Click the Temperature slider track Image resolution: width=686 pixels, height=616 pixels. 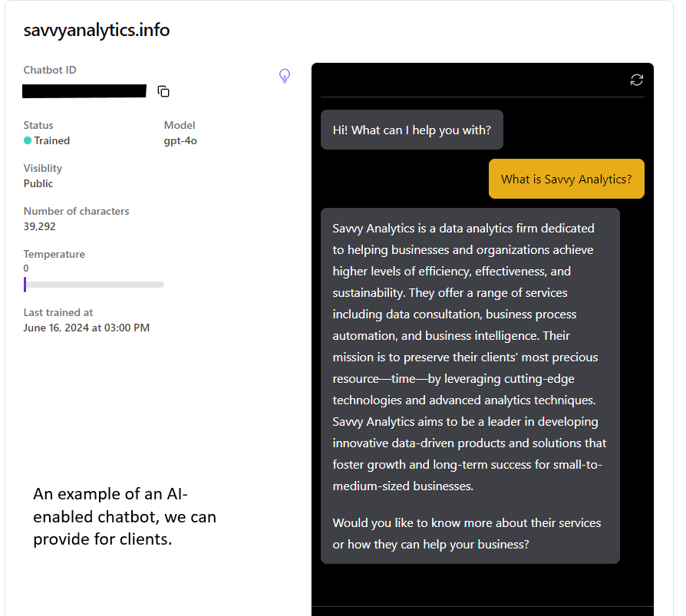coord(94,285)
